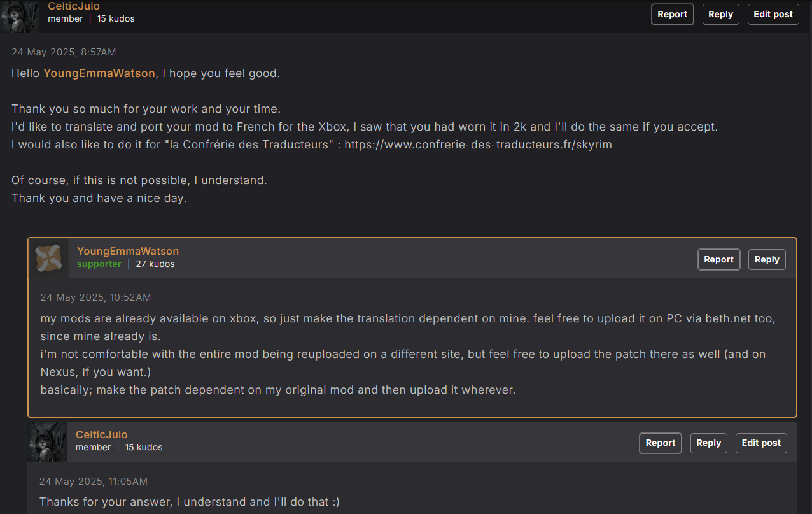Click CelticJulo's avatar in bottom reply

[47, 441]
